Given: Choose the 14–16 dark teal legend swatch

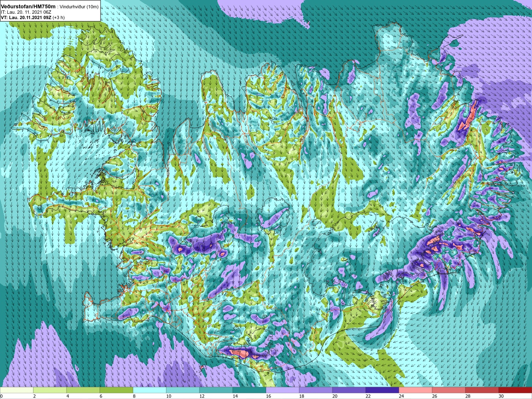Looking at the screenshot, I should pos(249,390).
